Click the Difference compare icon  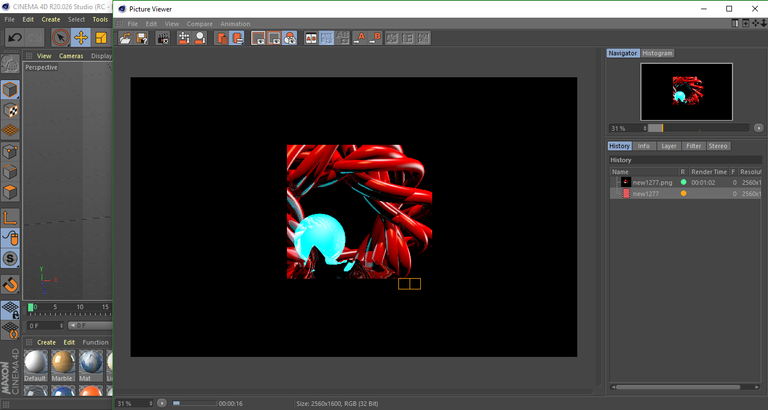(391, 38)
